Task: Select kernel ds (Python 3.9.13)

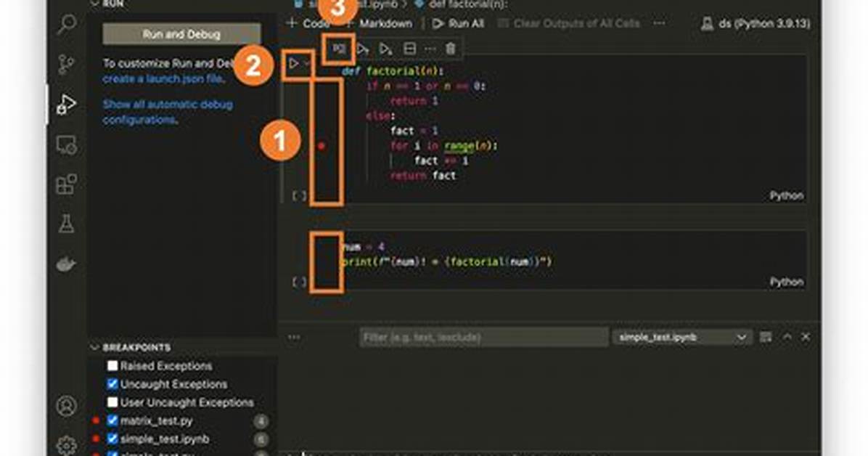Action: click(x=756, y=24)
